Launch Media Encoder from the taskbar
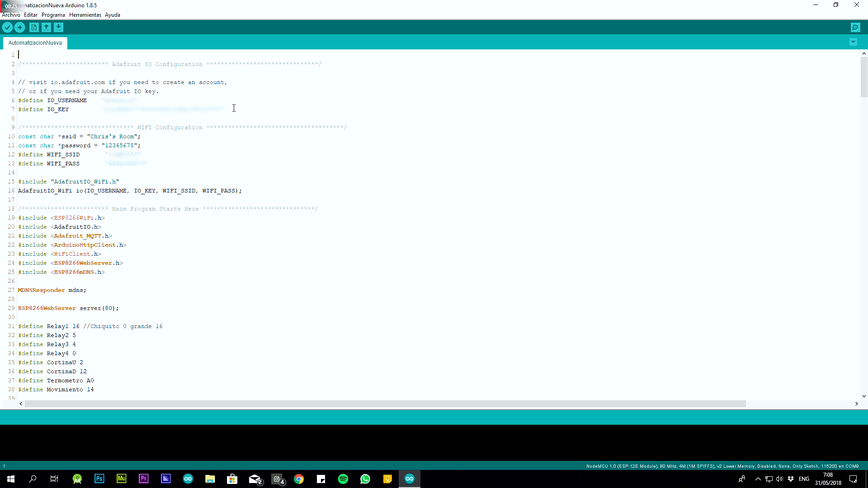 click(x=166, y=479)
